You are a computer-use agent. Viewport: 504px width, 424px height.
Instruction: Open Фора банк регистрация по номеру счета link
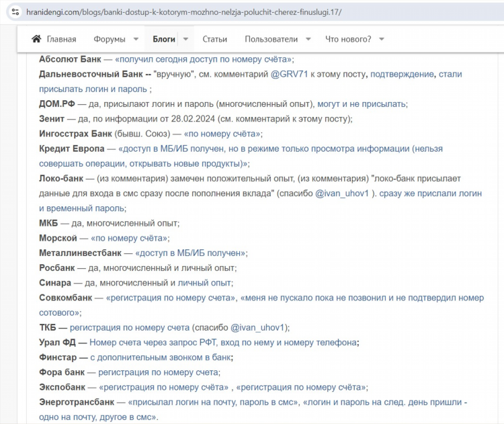pyautogui.click(x=158, y=372)
